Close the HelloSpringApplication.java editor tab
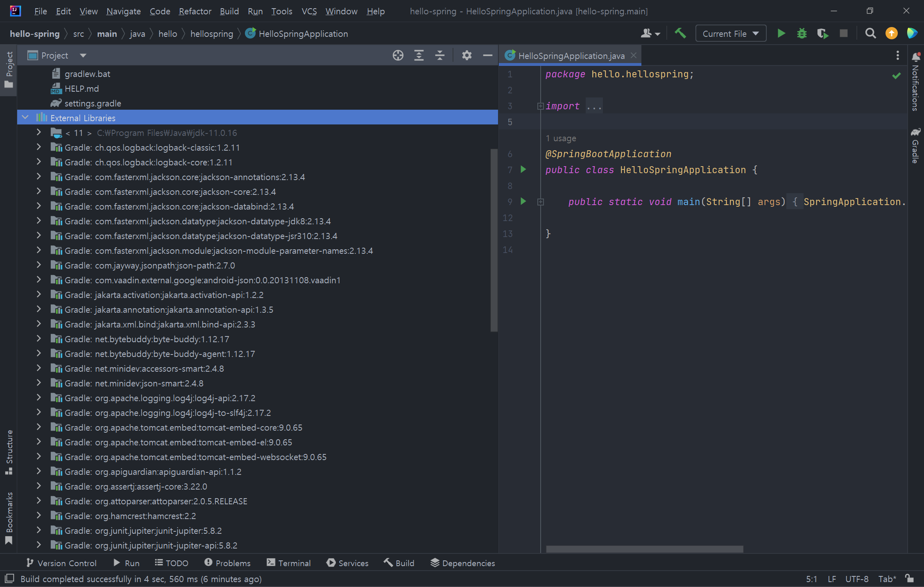Image resolution: width=924 pixels, height=587 pixels. click(x=634, y=55)
